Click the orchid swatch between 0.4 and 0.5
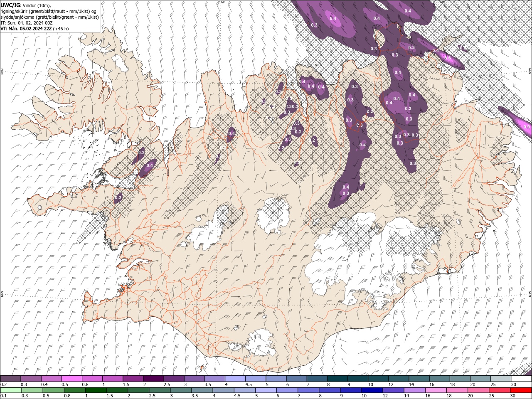 (x=51, y=379)
